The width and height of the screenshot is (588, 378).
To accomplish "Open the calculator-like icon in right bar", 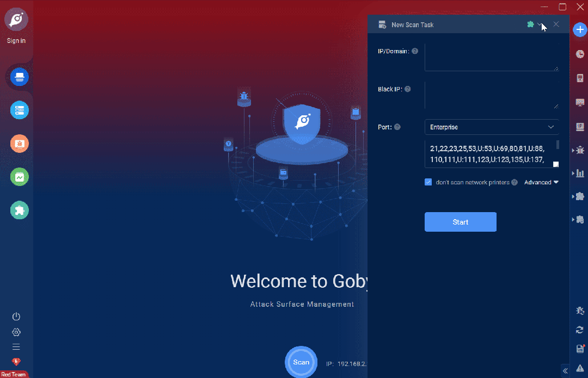I will click(580, 78).
